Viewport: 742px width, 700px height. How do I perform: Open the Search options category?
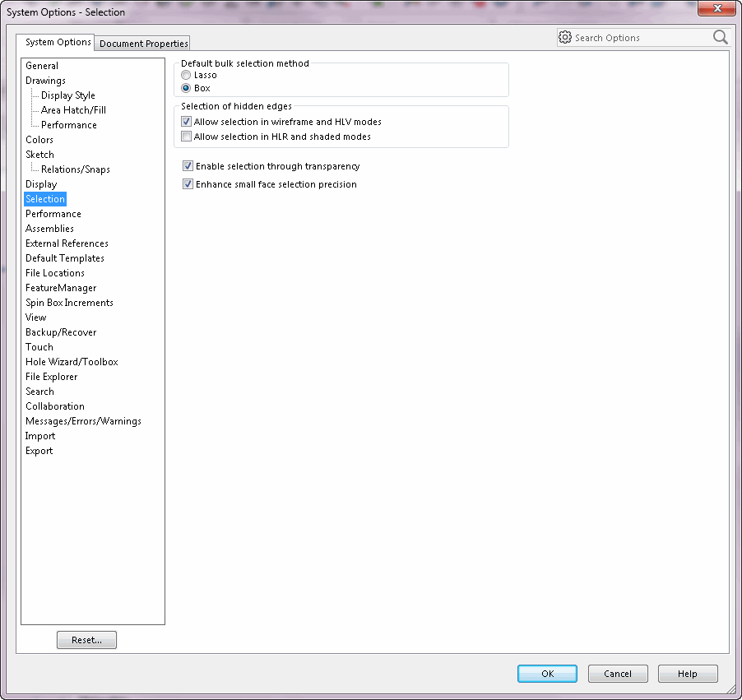click(x=39, y=392)
